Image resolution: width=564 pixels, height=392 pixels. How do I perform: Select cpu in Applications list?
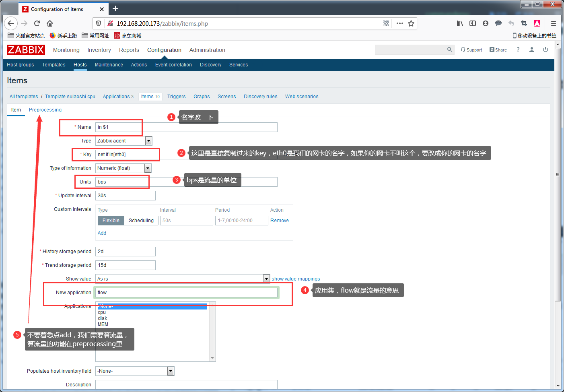152,312
